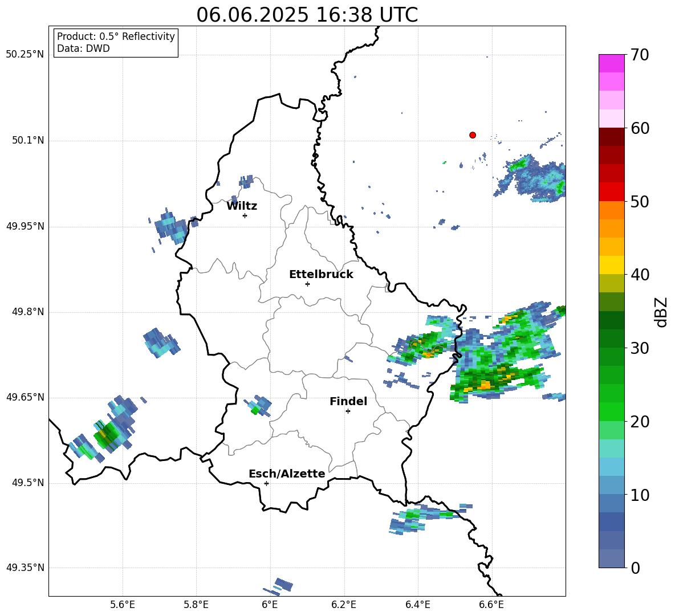Click the 50.1°N latitude label
675x616 pixels.
(28, 140)
